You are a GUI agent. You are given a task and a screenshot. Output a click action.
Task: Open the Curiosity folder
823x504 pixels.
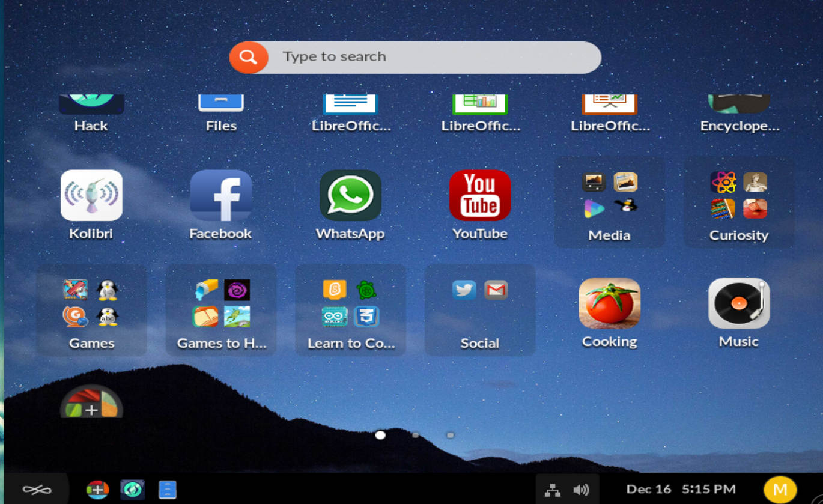pos(739,202)
